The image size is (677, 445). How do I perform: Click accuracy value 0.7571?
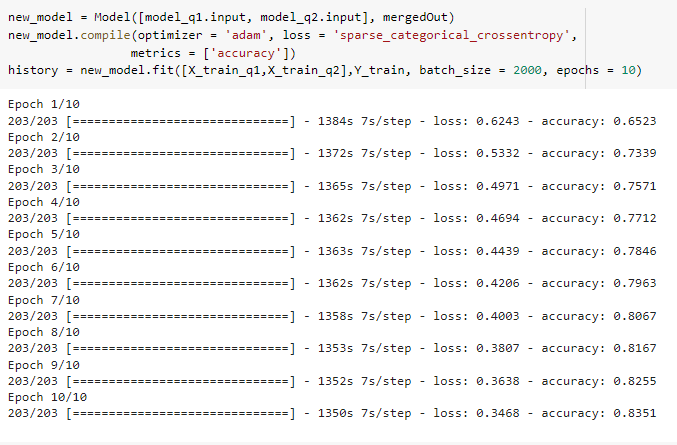635,186
